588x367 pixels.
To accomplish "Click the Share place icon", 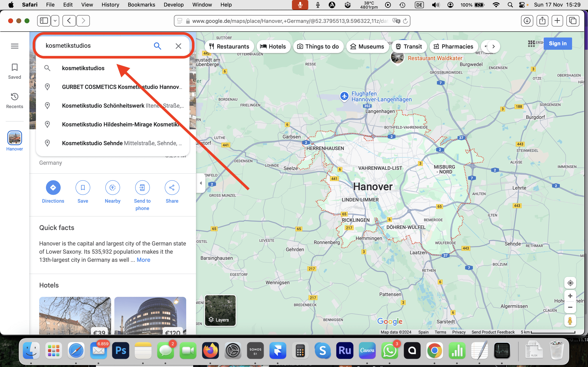I will coord(172,188).
